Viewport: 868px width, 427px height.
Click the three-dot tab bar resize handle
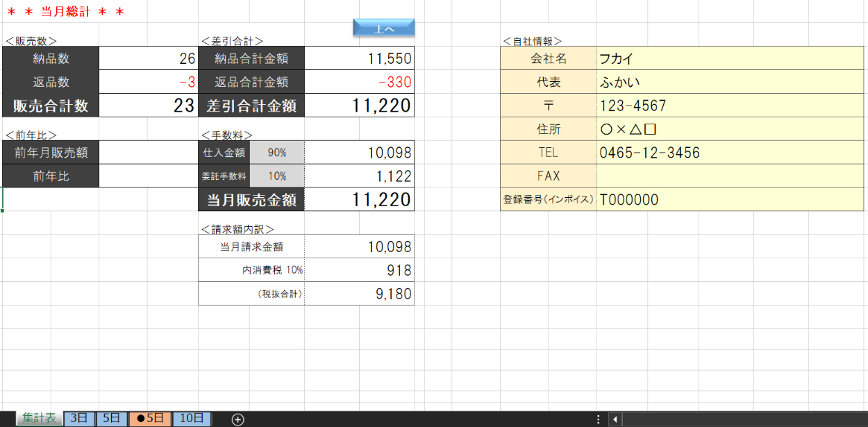coord(599,419)
